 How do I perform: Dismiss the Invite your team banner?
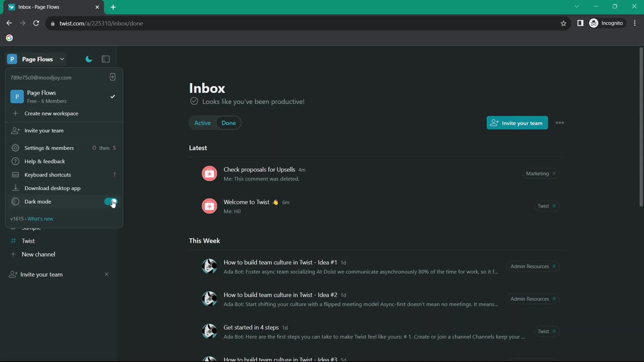pos(106,274)
